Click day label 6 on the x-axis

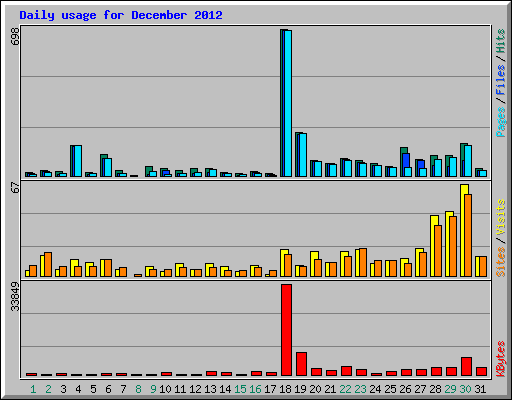tap(108, 389)
